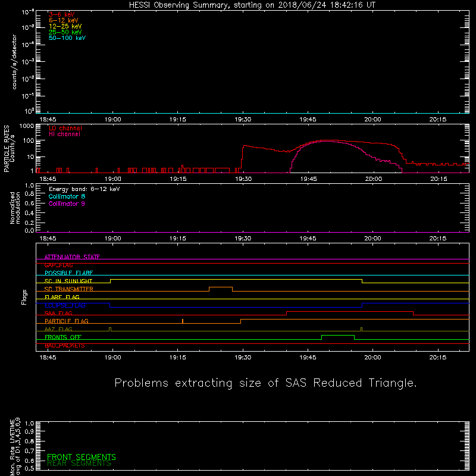The width and height of the screenshot is (476, 476).
Task: Click the olive AAZ_FLAG label
Action: [x=58, y=329]
